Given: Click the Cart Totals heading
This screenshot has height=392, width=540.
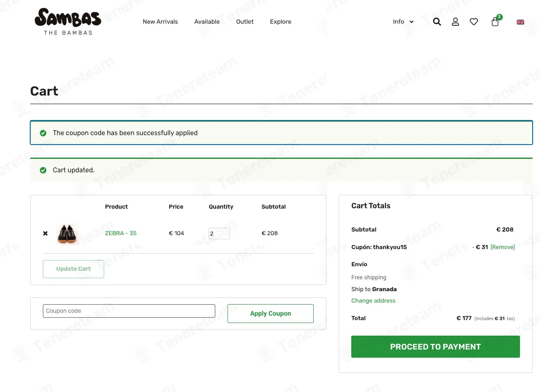Looking at the screenshot, I should point(371,206).
